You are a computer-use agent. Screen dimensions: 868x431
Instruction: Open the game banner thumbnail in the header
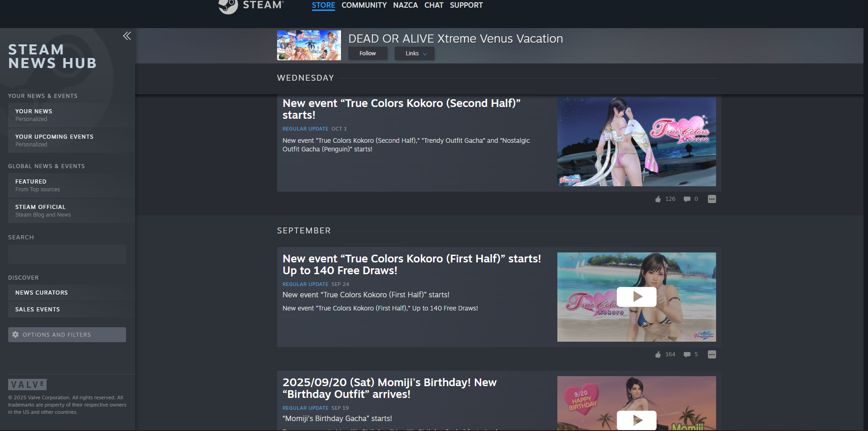pos(309,45)
